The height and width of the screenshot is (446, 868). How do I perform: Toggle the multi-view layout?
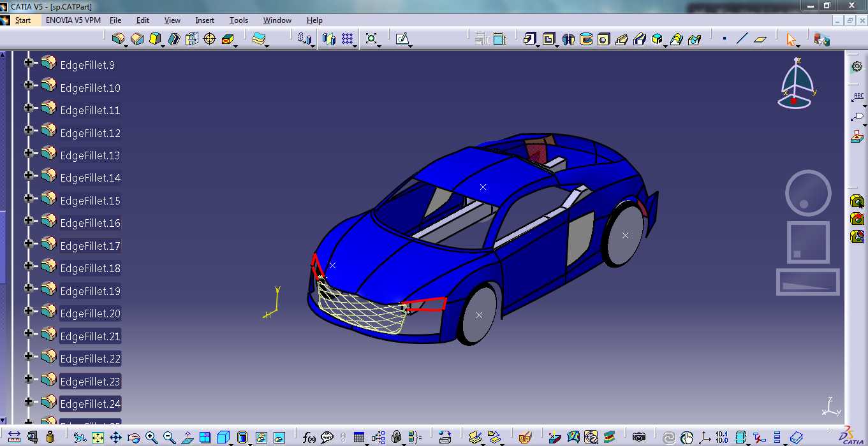pyautogui.click(x=205, y=437)
